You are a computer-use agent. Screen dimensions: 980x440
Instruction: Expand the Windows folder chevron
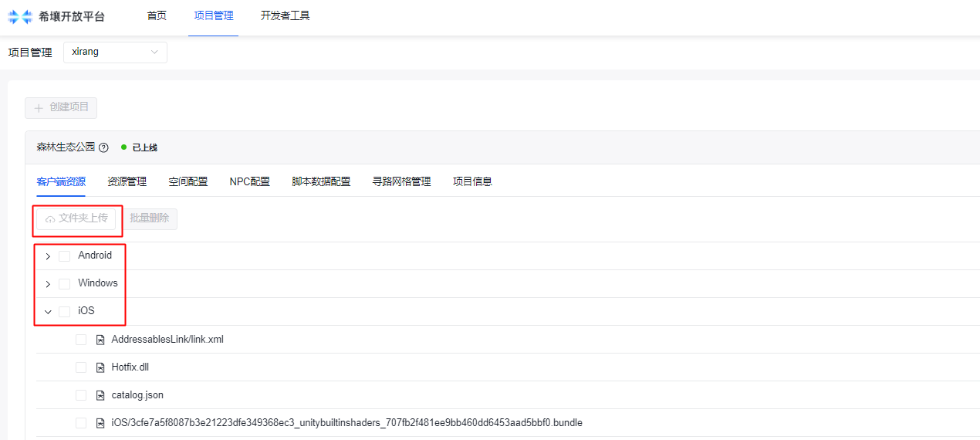[48, 284]
